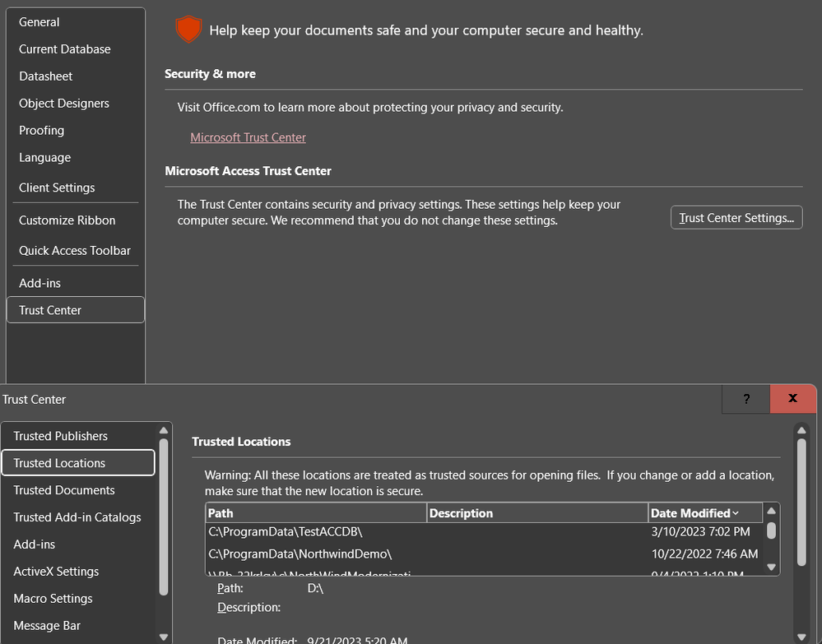Click the D:\ path value
This screenshot has height=644, width=822.
pyautogui.click(x=315, y=588)
